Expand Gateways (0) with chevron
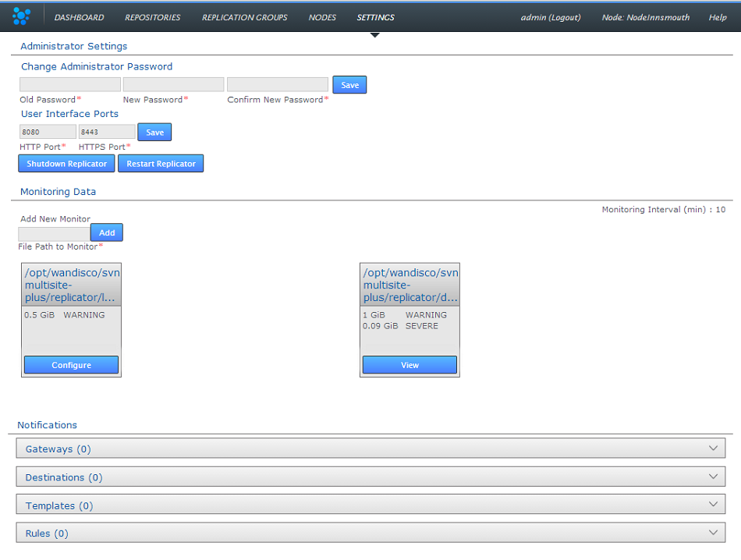The image size is (741, 560). pos(713,448)
